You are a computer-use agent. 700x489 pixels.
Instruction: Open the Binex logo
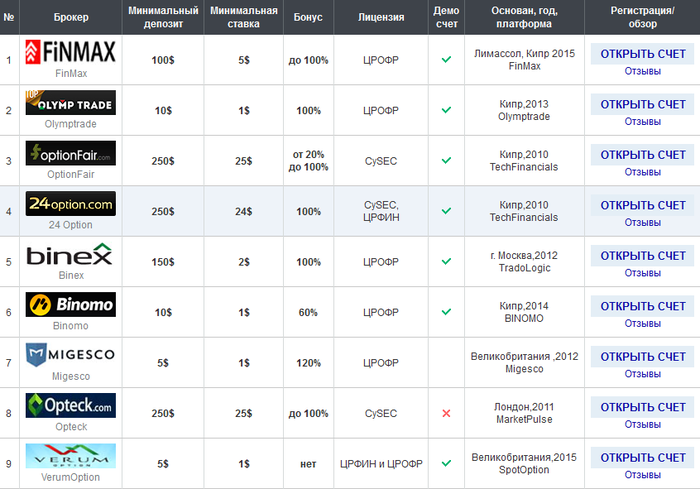[x=71, y=254]
